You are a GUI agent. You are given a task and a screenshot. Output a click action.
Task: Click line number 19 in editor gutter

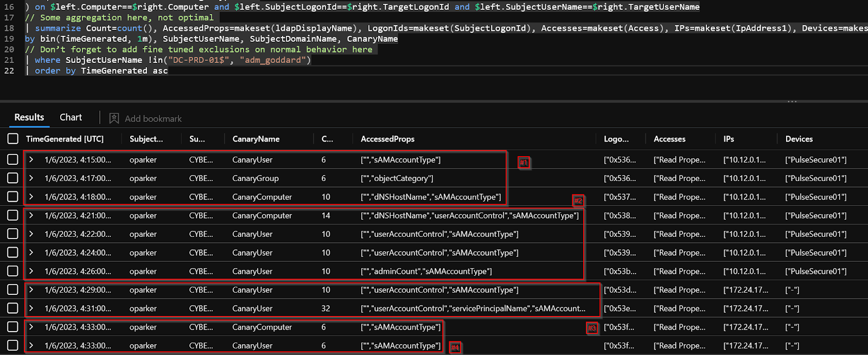9,38
